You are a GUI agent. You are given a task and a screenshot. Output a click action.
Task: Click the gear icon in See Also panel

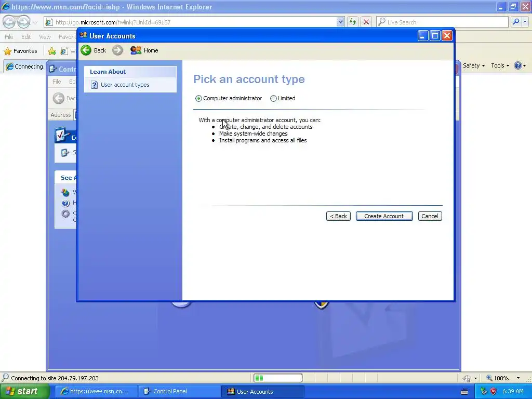[x=65, y=214]
